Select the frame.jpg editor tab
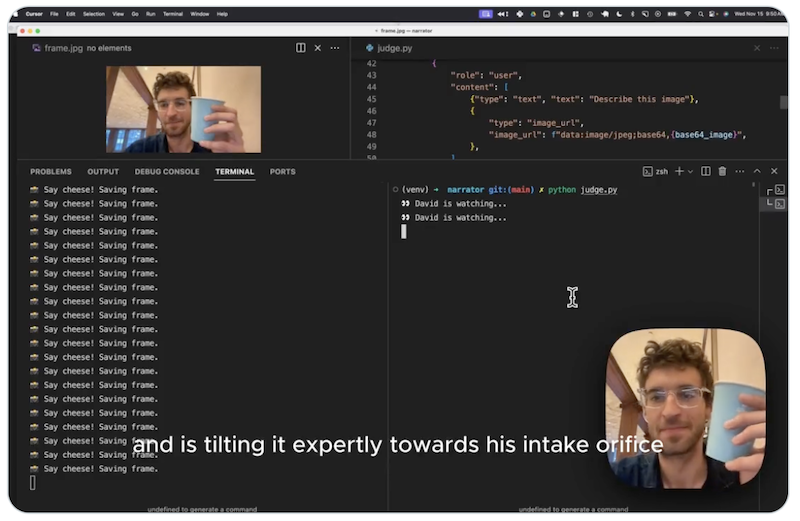 [x=82, y=48]
